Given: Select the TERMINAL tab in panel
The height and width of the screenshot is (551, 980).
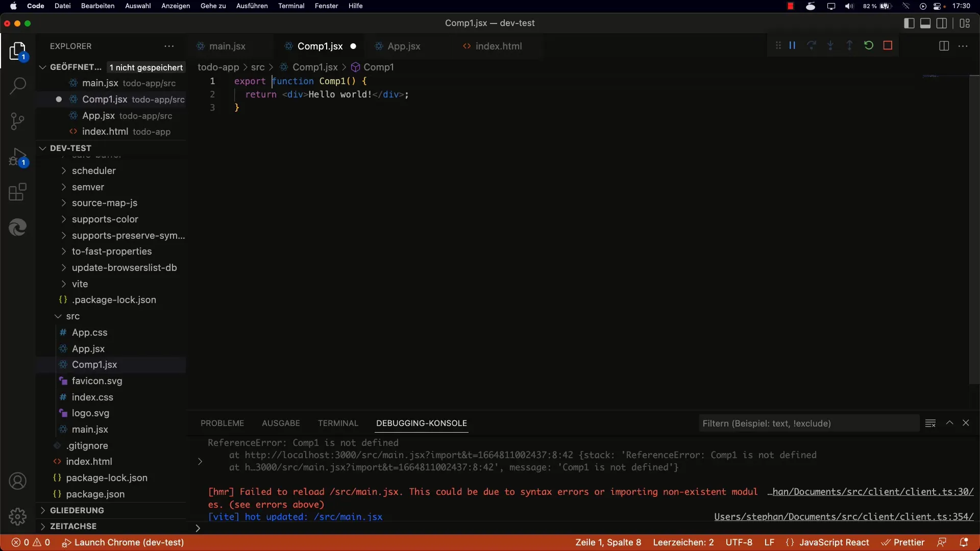Looking at the screenshot, I should point(338,422).
